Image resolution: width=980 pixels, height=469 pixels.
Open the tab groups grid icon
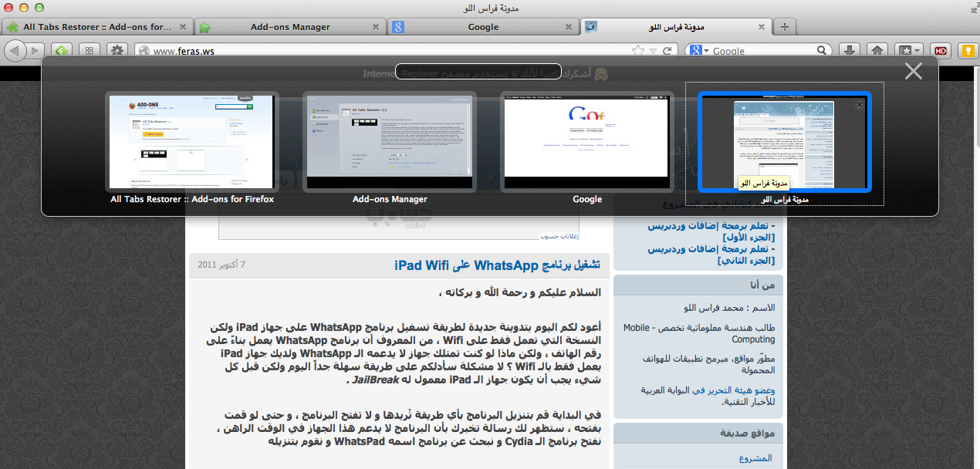(90, 51)
